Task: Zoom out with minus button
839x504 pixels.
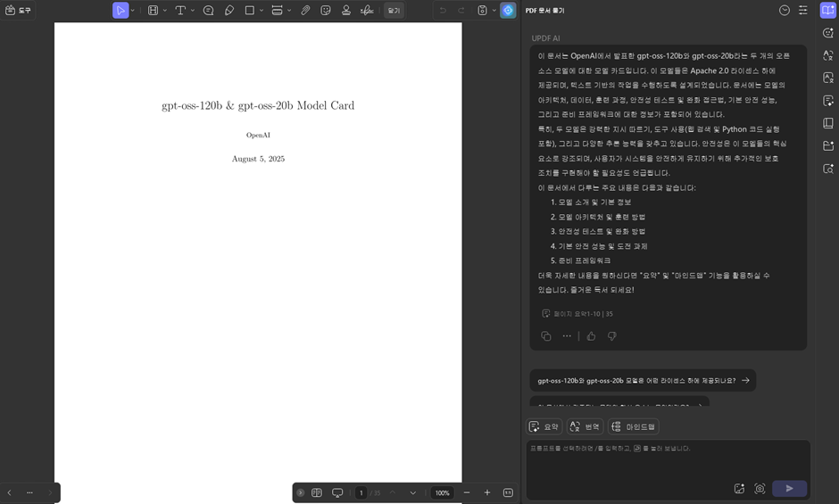Action: pos(467,492)
